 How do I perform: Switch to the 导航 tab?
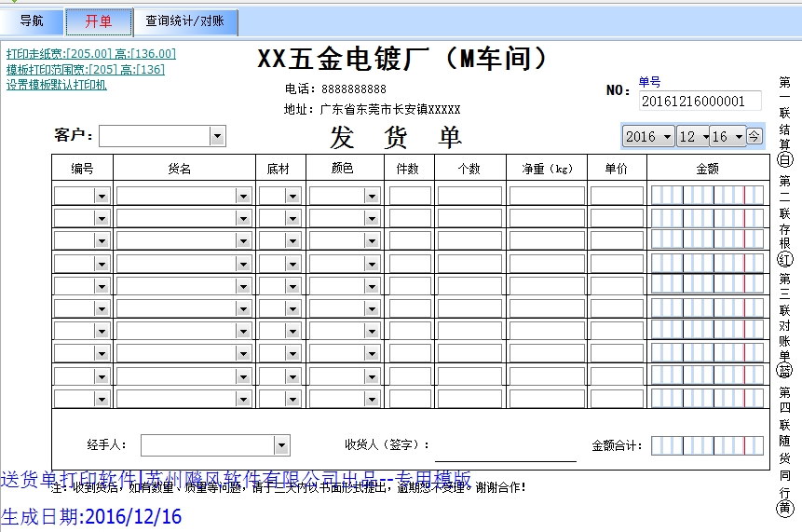[32, 21]
